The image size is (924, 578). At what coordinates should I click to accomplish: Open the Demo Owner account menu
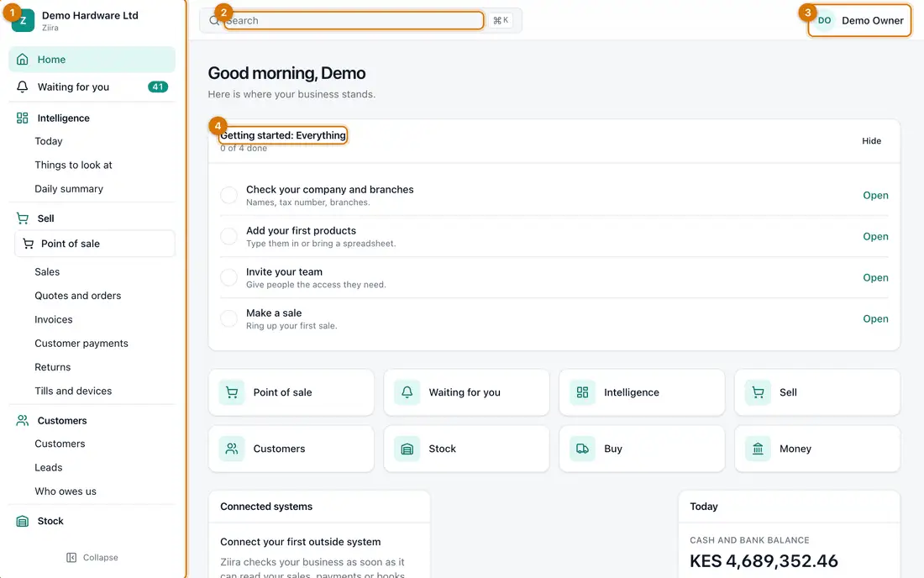pyautogui.click(x=860, y=21)
